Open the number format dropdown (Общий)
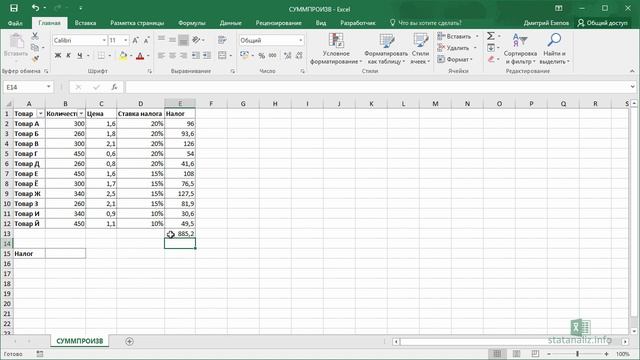The image size is (640, 360). (301, 40)
